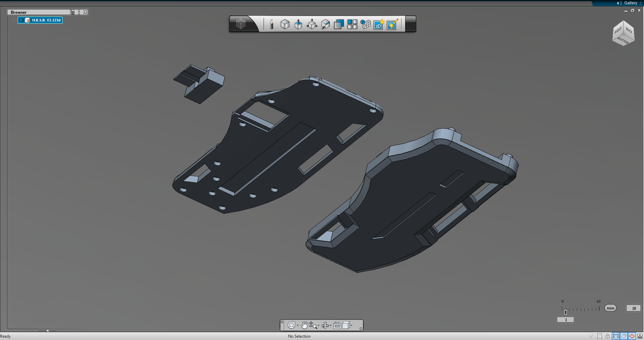Select the Orbit rotate tool
This screenshot has width=644, height=340.
click(325, 325)
